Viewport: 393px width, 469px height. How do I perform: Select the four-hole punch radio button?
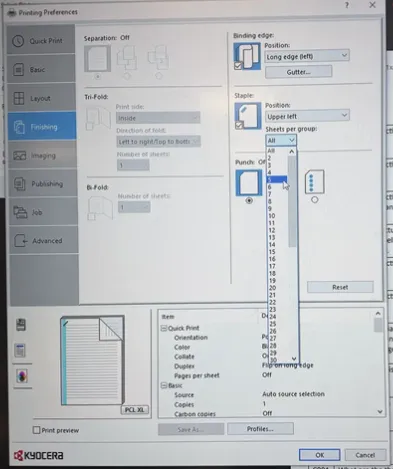coord(314,200)
